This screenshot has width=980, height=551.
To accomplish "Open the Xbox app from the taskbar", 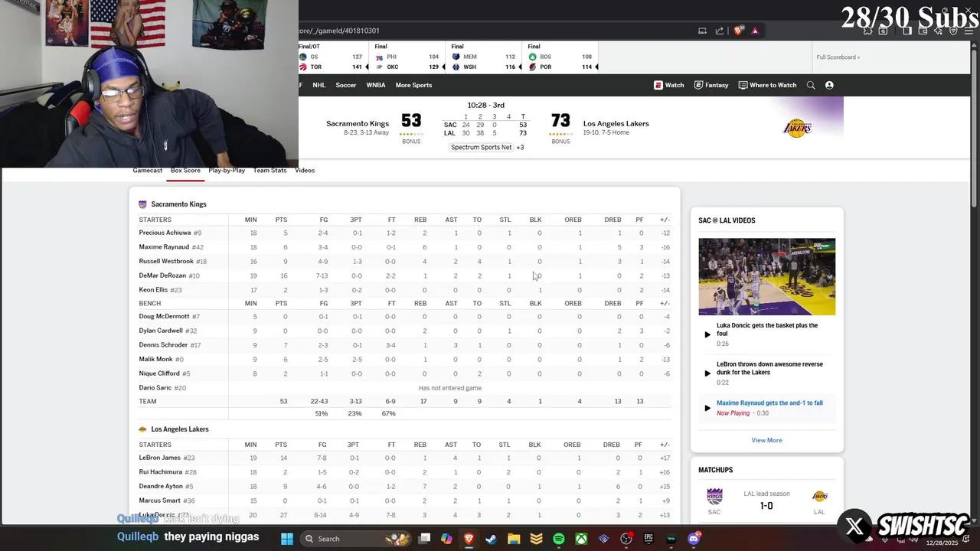I will 581,539.
